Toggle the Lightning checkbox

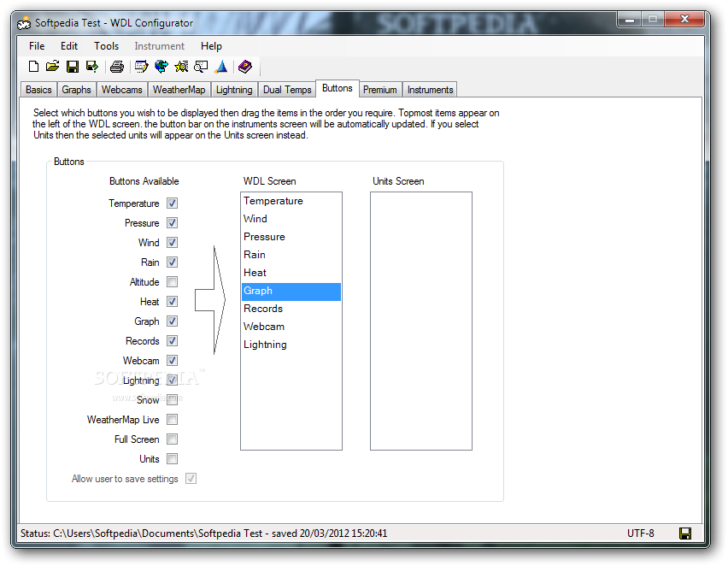coord(172,380)
